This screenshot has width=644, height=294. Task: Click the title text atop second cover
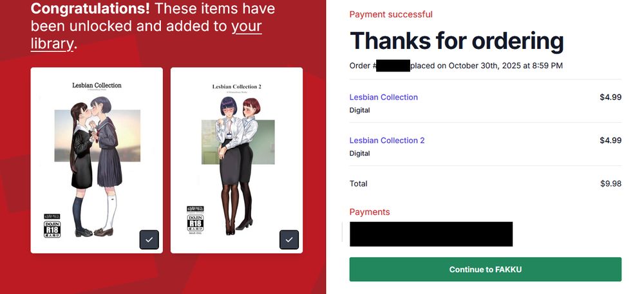tap(236, 86)
